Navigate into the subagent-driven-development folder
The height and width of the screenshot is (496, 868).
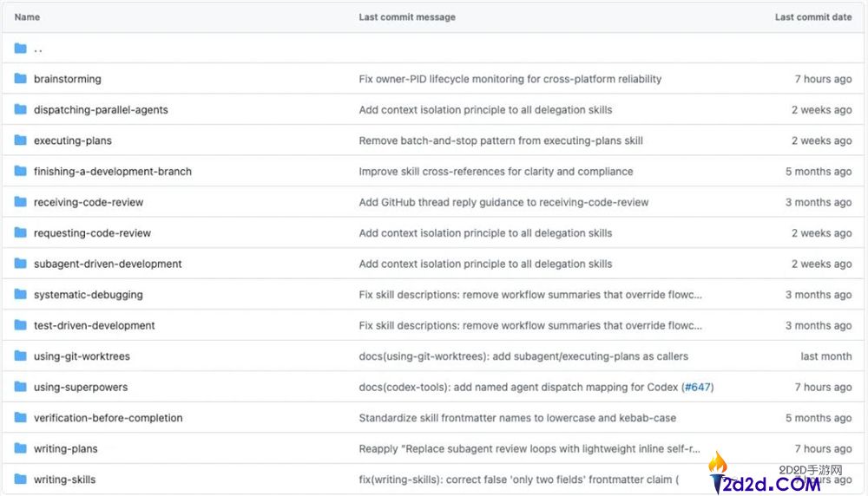[108, 264]
